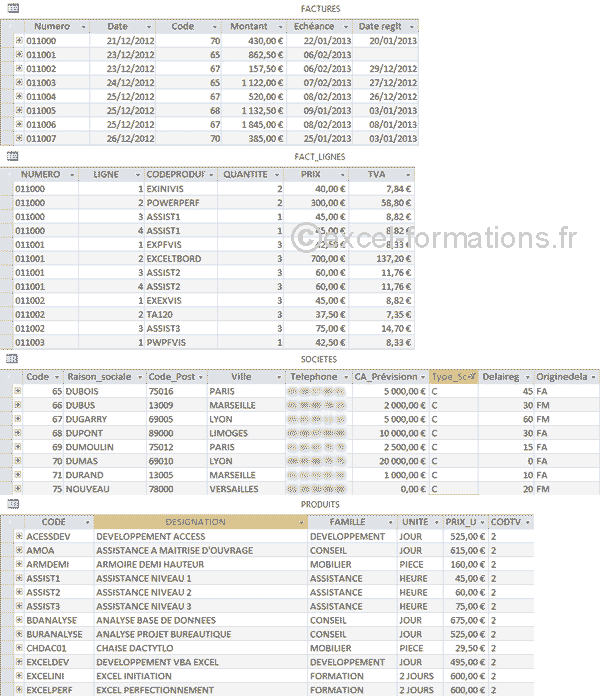The image size is (600, 696).
Task: Expand row of product ACESSDEV
Action: coord(19,536)
